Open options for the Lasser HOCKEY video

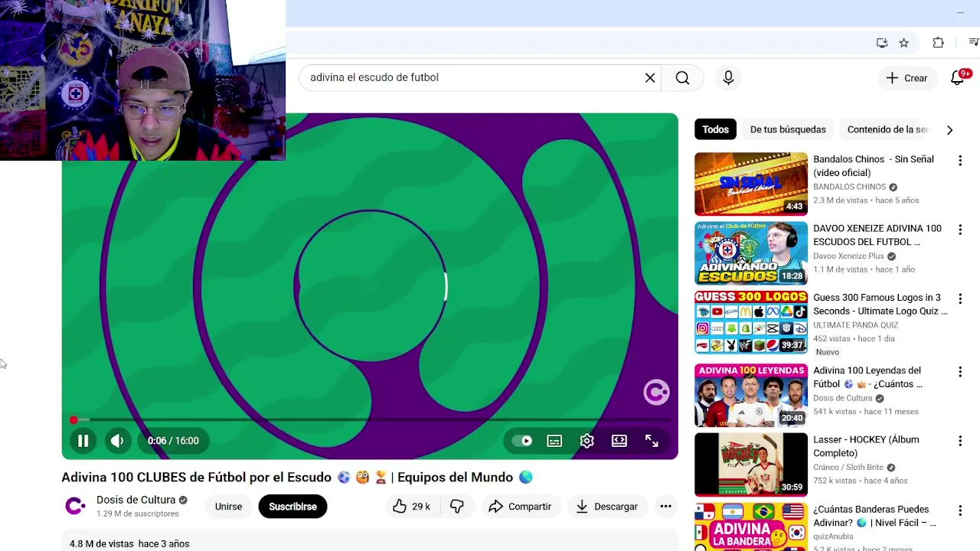coord(960,441)
